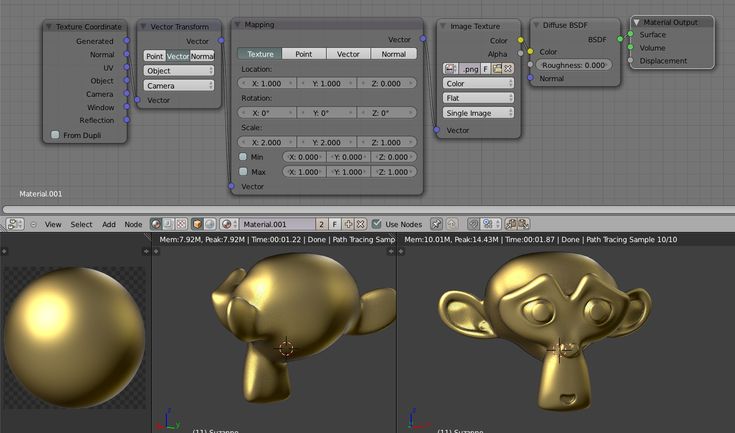Click the node editor horizontal scrollbar
The width and height of the screenshot is (735, 433).
[369, 209]
